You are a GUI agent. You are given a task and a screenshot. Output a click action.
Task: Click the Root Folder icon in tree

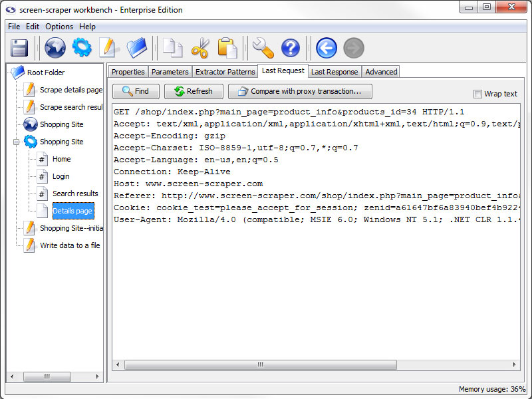click(18, 72)
